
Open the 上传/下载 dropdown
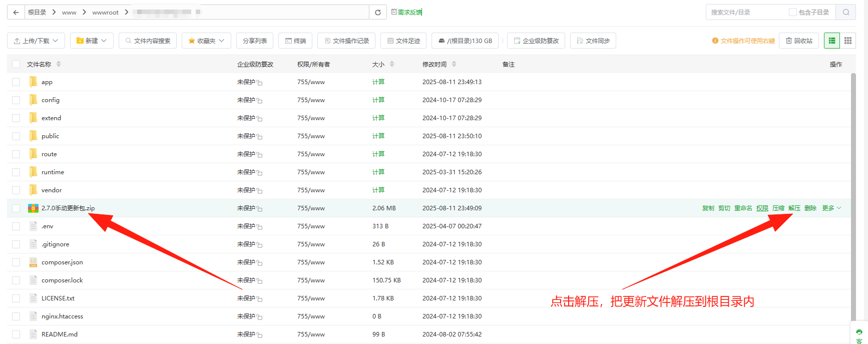(x=36, y=41)
